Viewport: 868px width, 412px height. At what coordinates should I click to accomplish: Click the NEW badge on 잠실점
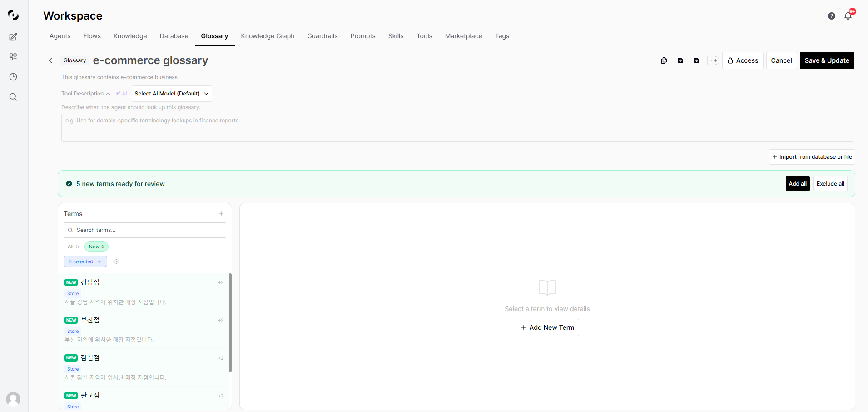pyautogui.click(x=71, y=358)
